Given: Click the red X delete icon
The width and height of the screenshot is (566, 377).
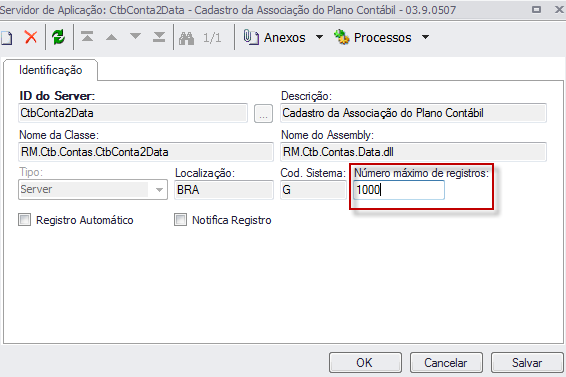Looking at the screenshot, I should click(x=31, y=37).
